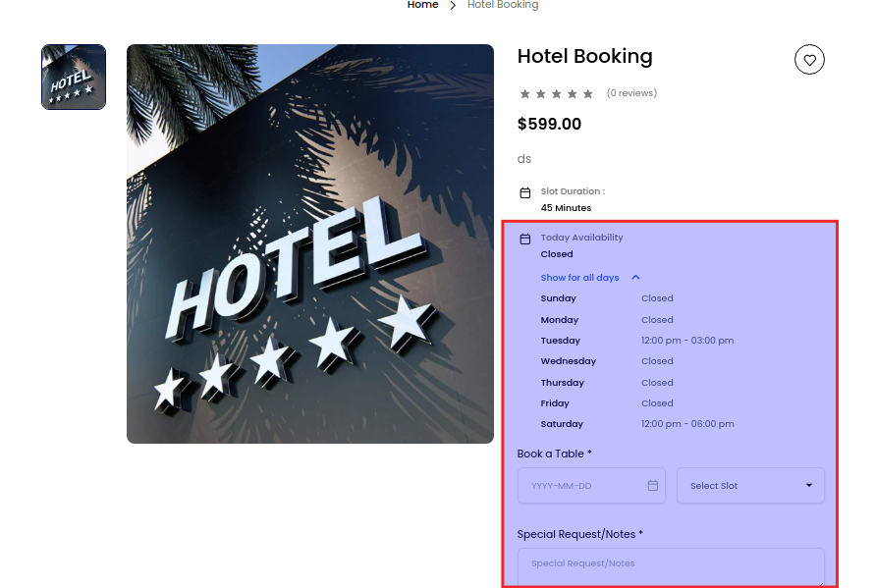Screen dimensions: 876x588
Task: Click the breadcrumb arrow separator after Home
Action: click(x=453, y=5)
